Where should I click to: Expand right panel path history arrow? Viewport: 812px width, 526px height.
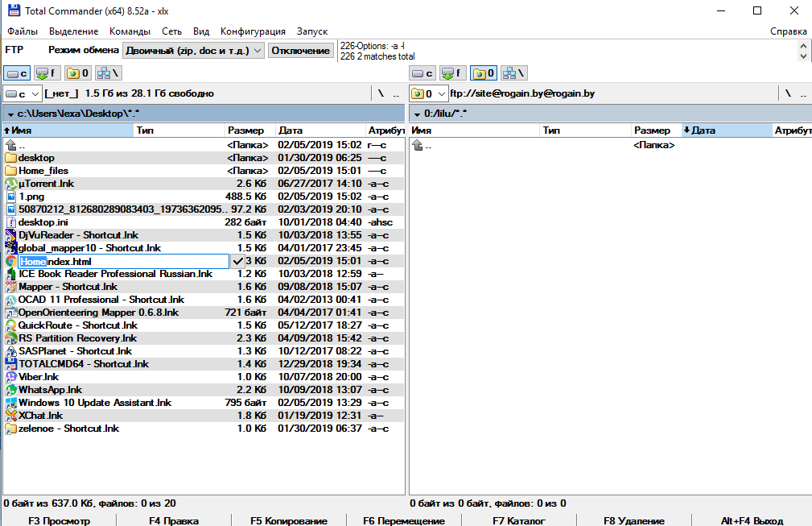(x=417, y=114)
